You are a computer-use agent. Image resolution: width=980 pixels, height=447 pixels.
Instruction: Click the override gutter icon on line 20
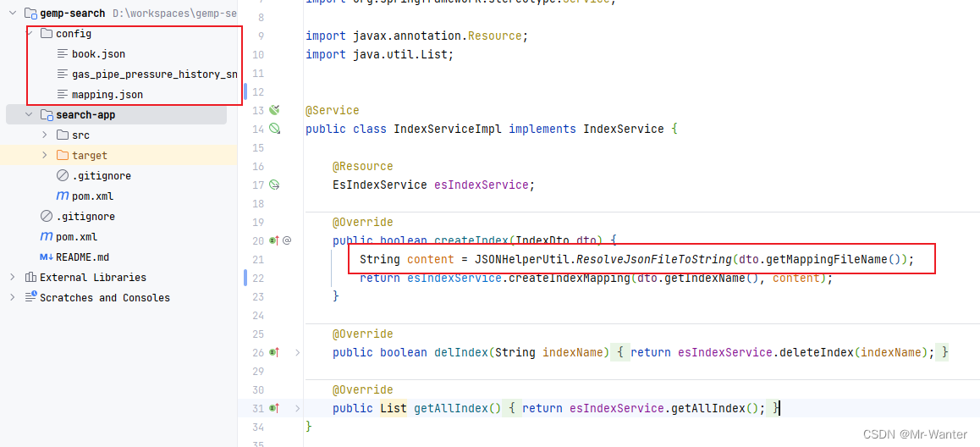click(x=273, y=240)
